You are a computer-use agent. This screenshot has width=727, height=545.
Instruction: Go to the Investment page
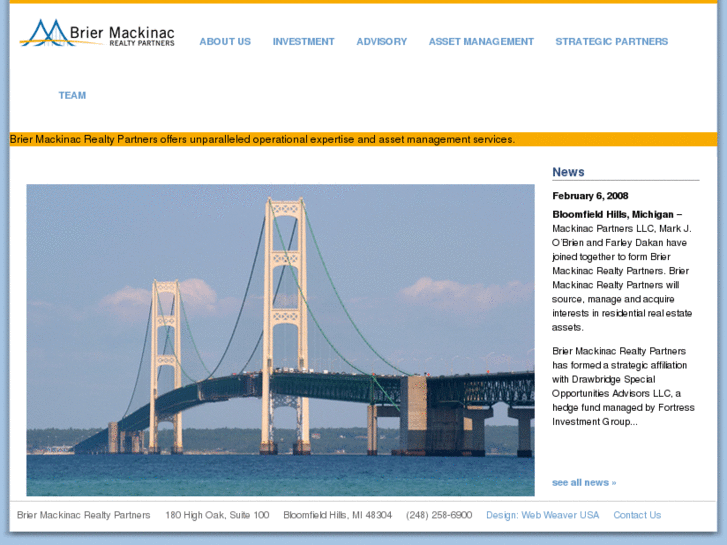[x=303, y=42]
